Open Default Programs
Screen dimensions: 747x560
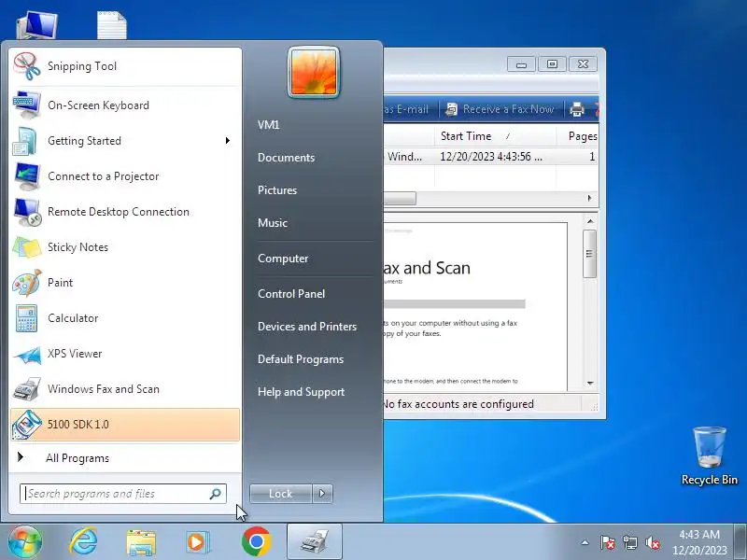(301, 359)
